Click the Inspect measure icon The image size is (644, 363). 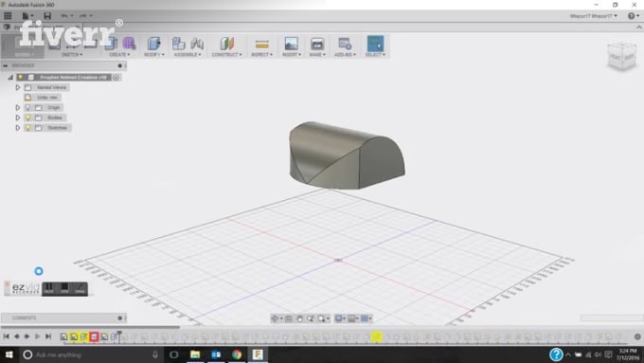[x=261, y=44]
